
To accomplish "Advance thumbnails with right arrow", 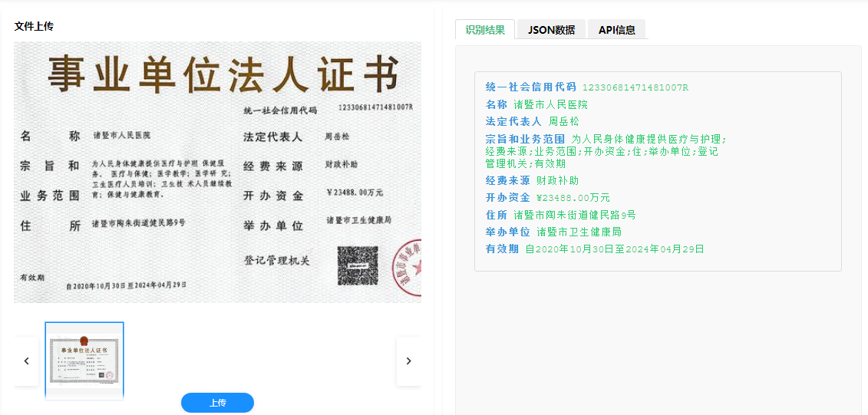I will pyautogui.click(x=408, y=361).
